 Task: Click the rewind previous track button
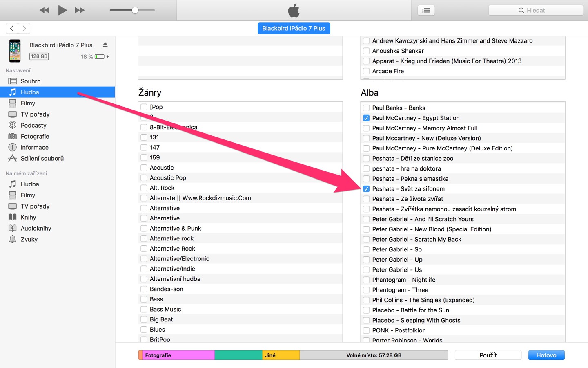45,10
